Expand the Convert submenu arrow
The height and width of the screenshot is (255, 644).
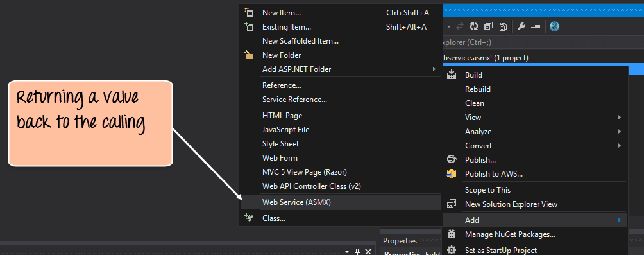click(x=620, y=146)
